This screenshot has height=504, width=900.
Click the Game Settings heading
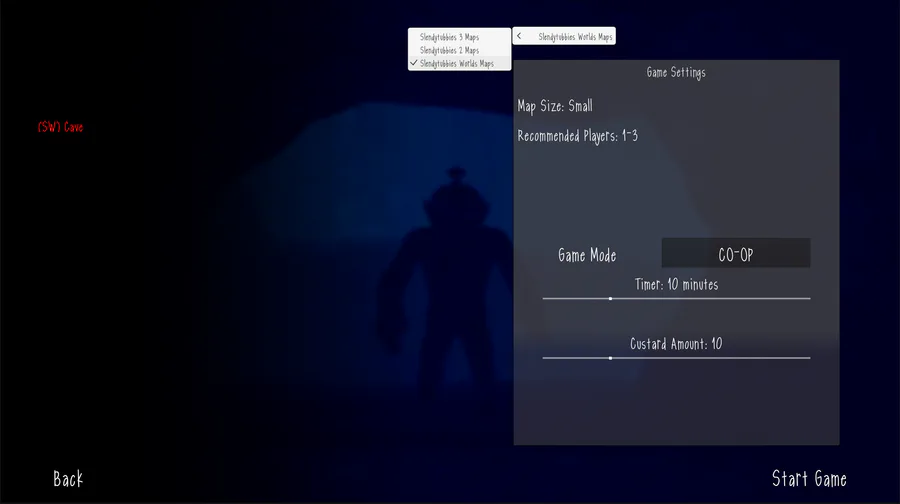coord(676,72)
